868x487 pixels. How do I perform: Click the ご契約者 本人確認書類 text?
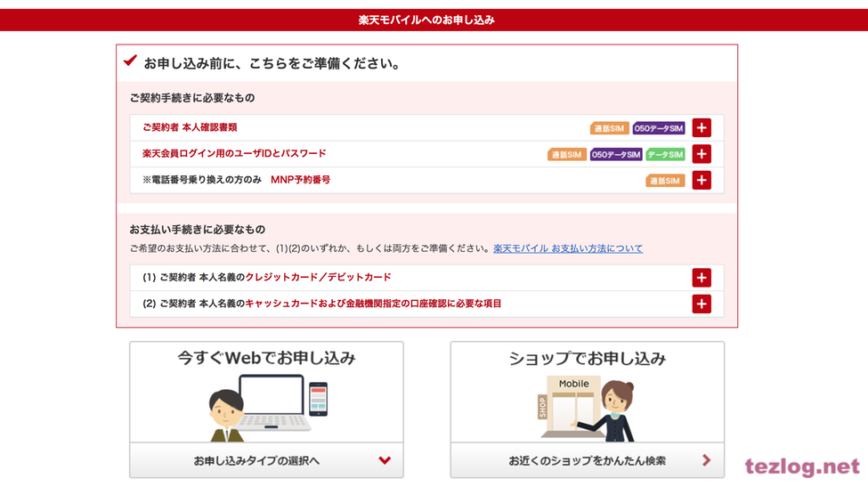190,127
